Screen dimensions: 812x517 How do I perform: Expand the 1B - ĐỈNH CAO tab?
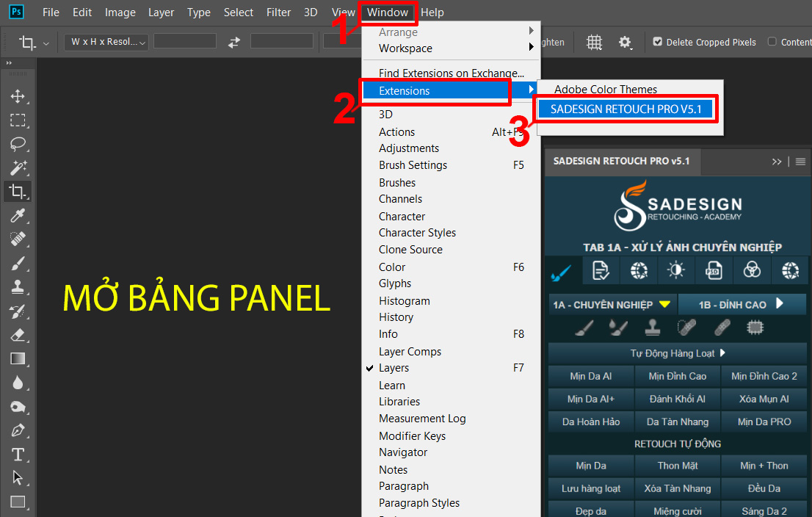(x=742, y=305)
